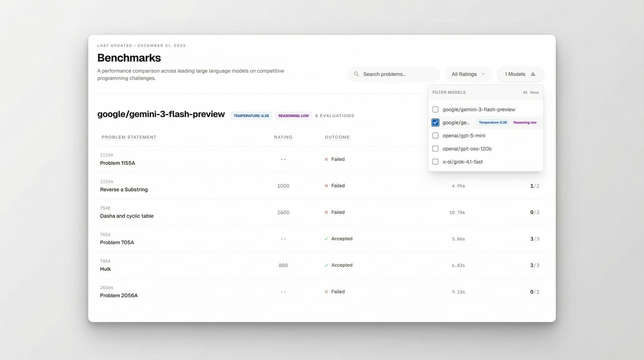
Task: Open the 1 Models filter dropdown
Action: [x=520, y=74]
